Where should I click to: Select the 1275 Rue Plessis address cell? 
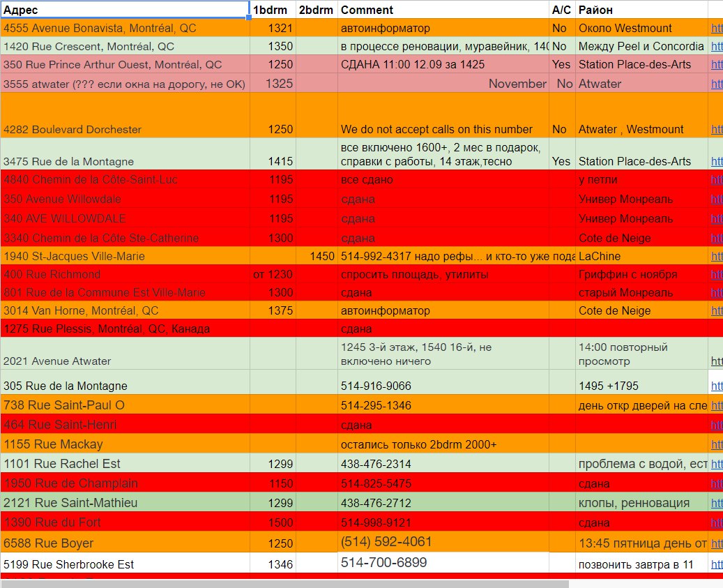[x=125, y=329]
